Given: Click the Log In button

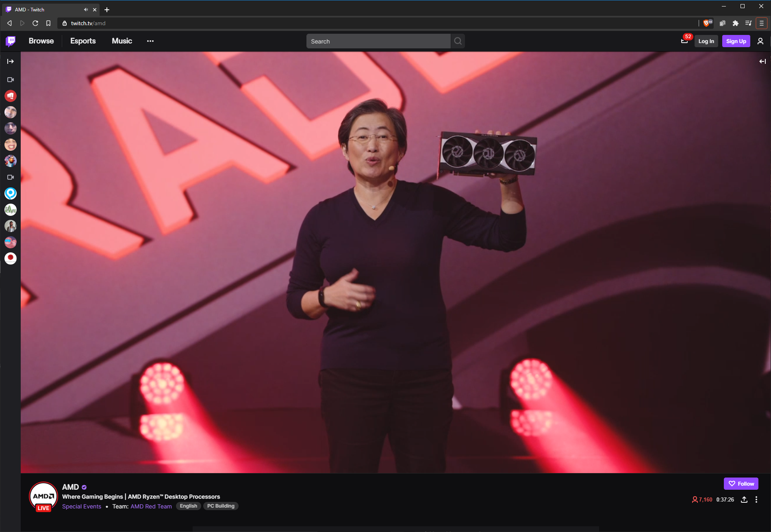Looking at the screenshot, I should point(706,41).
